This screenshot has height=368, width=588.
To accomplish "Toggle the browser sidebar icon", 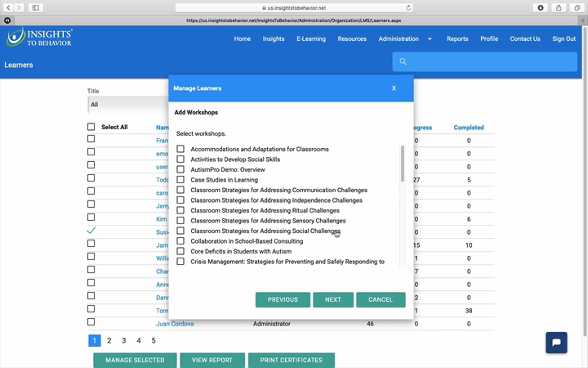I will coord(36,8).
